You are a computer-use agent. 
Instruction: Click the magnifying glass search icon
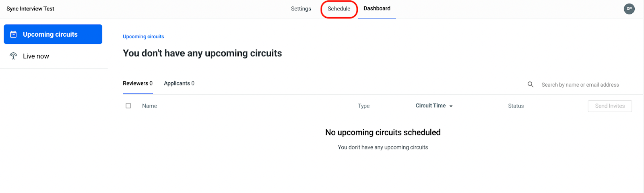tap(530, 84)
